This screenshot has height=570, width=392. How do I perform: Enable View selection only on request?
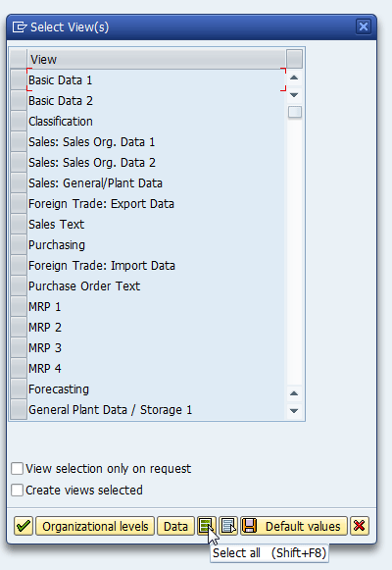click(x=17, y=469)
